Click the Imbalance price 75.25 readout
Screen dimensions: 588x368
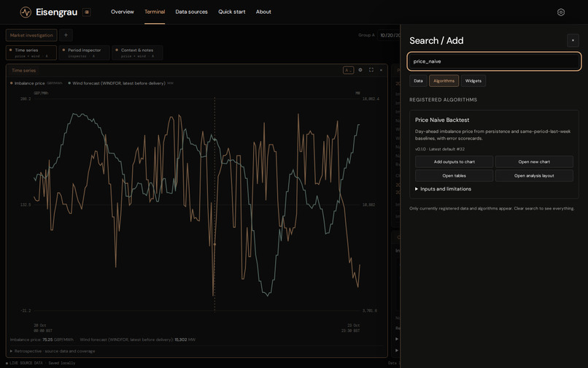pyautogui.click(x=42, y=340)
